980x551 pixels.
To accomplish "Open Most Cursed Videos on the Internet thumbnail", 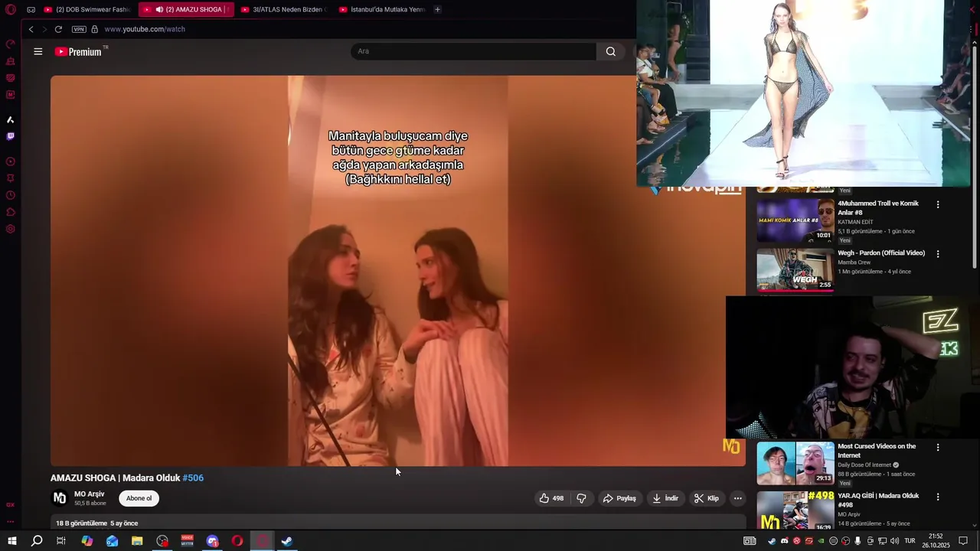I will point(795,464).
